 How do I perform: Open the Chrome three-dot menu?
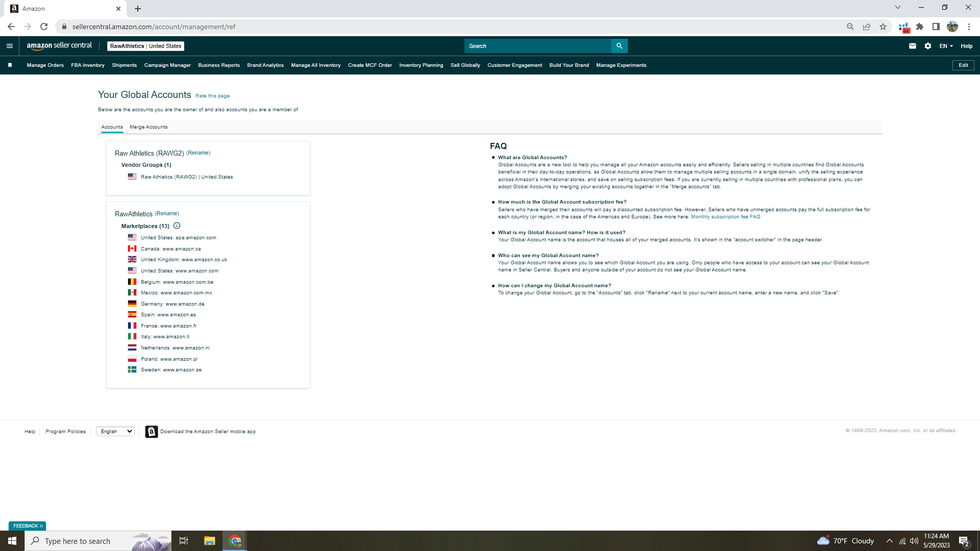969,27
